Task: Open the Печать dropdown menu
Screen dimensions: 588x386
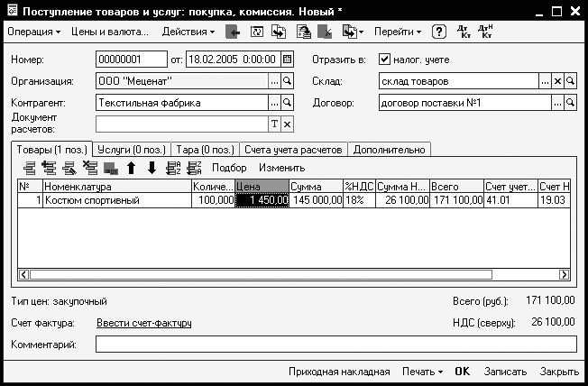Action: click(x=422, y=372)
